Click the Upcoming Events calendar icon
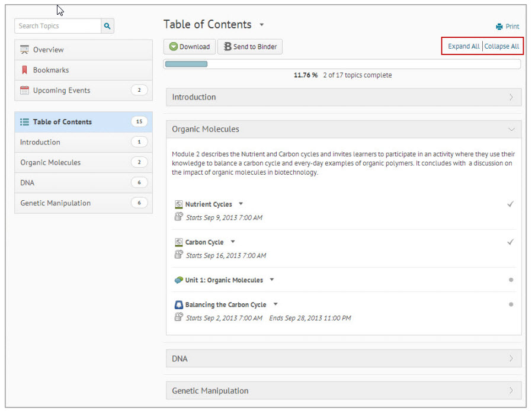Image resolution: width=532 pixels, height=411 pixels. [24, 91]
